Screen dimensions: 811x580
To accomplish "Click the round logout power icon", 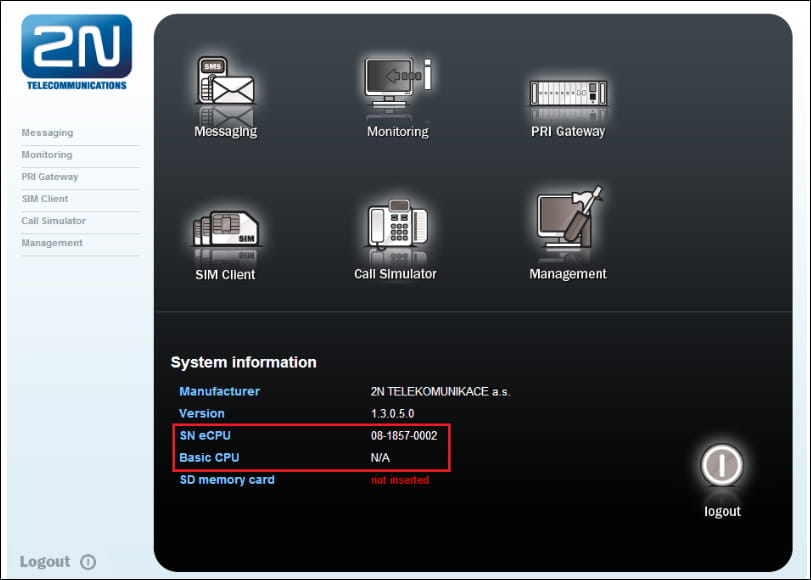I will (722, 465).
